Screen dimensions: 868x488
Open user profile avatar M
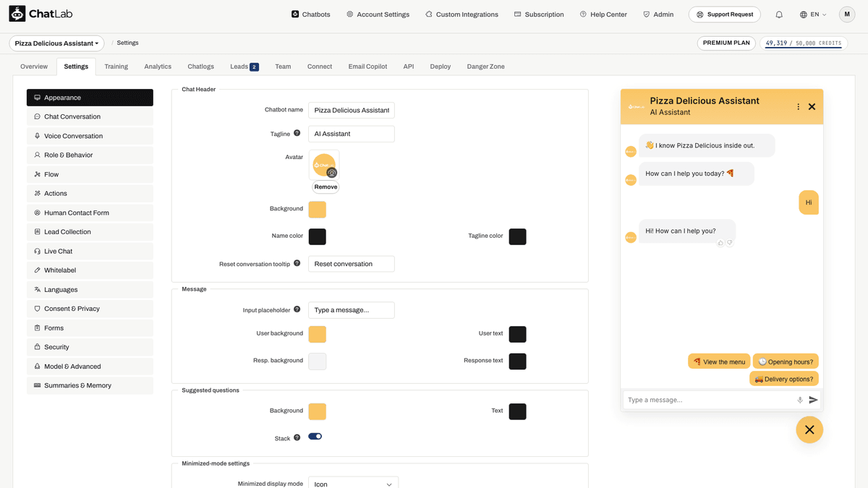point(847,14)
